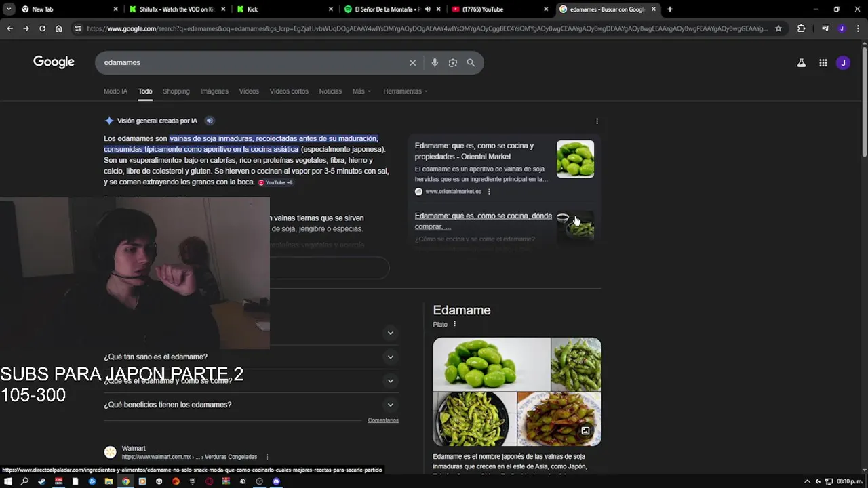Go back to the previous page
The height and width of the screenshot is (488, 868).
click(9, 28)
